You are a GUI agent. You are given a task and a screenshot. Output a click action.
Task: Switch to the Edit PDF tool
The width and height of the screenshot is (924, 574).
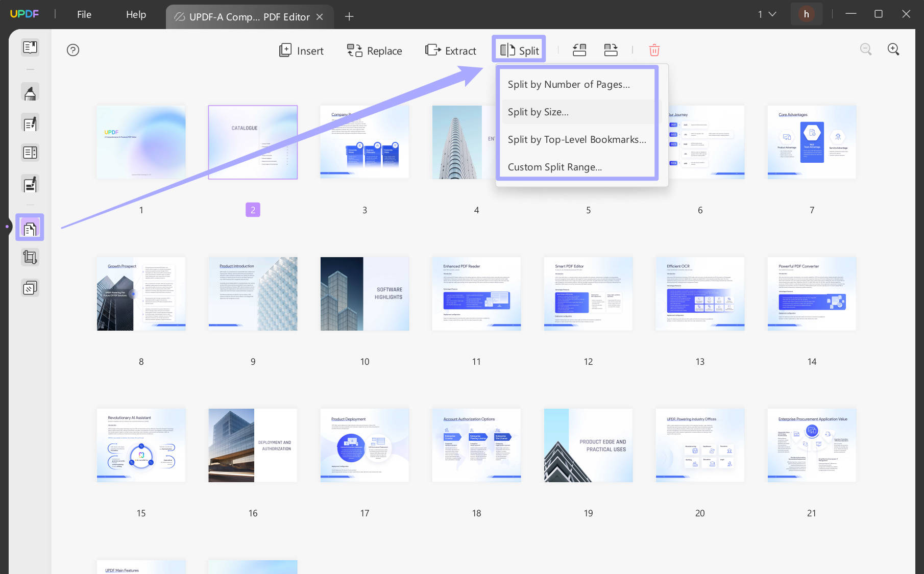[30, 123]
